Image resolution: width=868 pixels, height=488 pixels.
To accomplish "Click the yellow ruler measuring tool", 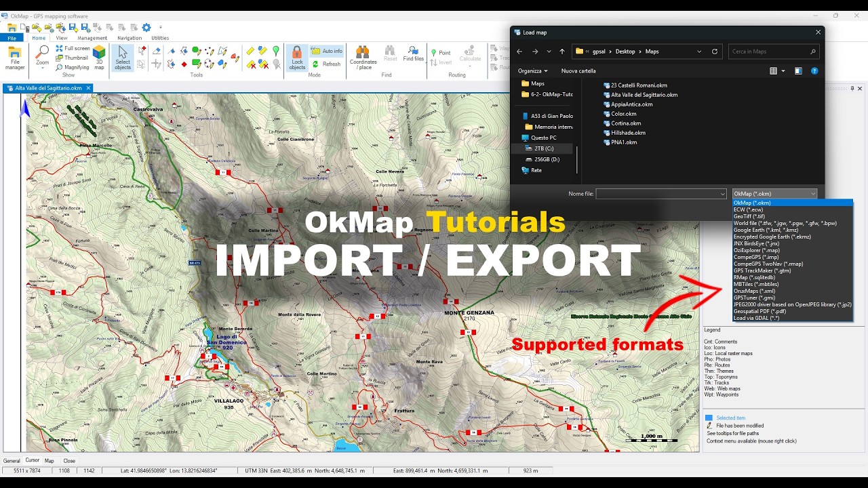I will click(x=251, y=51).
